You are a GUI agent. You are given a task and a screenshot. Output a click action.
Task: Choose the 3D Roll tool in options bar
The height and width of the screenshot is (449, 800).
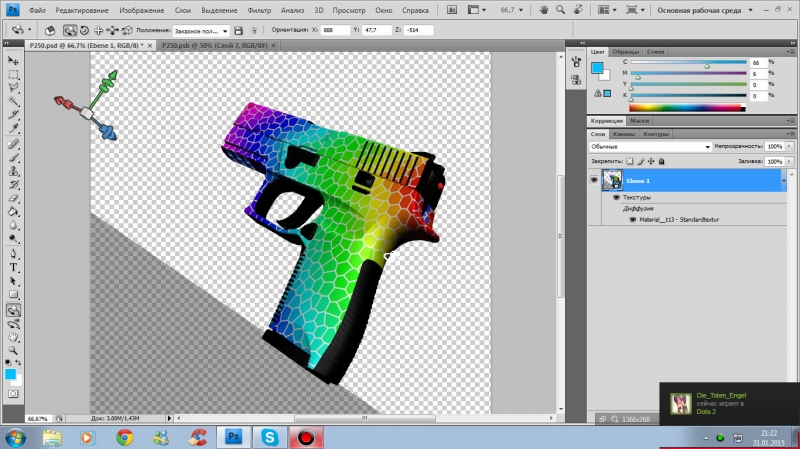[84, 31]
